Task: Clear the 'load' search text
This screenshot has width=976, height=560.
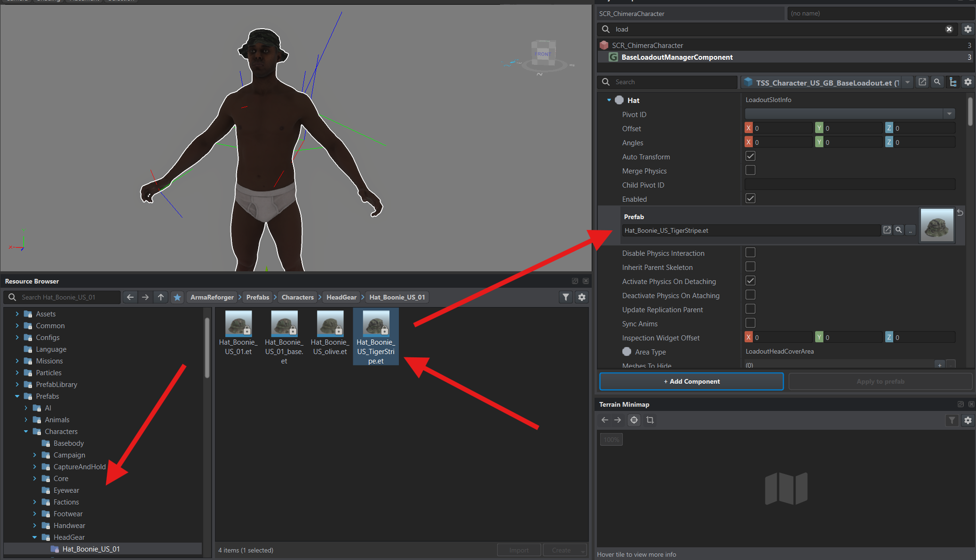Action: (x=949, y=29)
